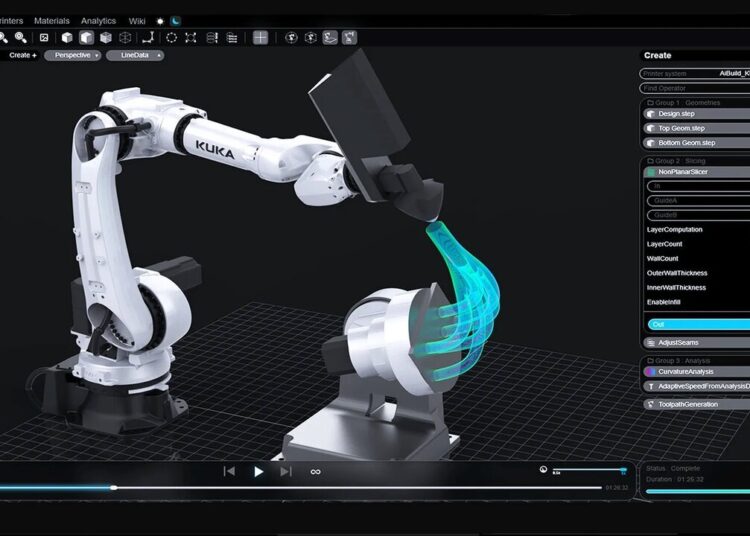Select the CurvatureAnalysis operator
Screen dimensions: 750x536
click(x=696, y=372)
